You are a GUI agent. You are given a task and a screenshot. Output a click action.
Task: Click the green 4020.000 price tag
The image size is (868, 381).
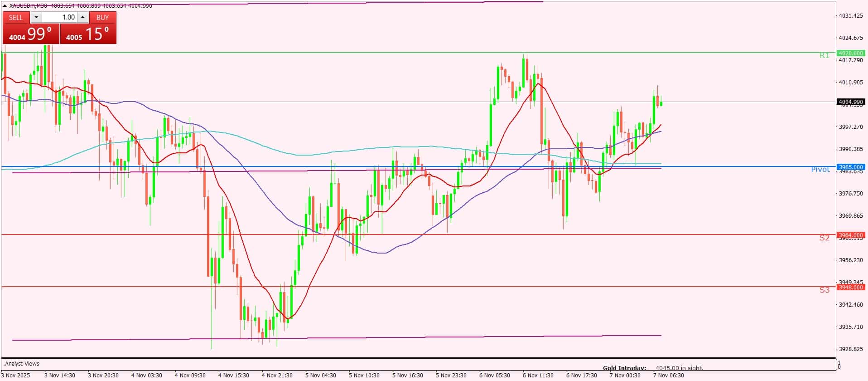850,53
